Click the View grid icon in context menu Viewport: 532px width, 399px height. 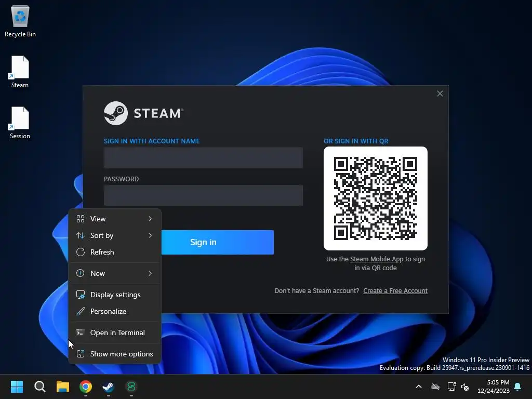coord(81,219)
